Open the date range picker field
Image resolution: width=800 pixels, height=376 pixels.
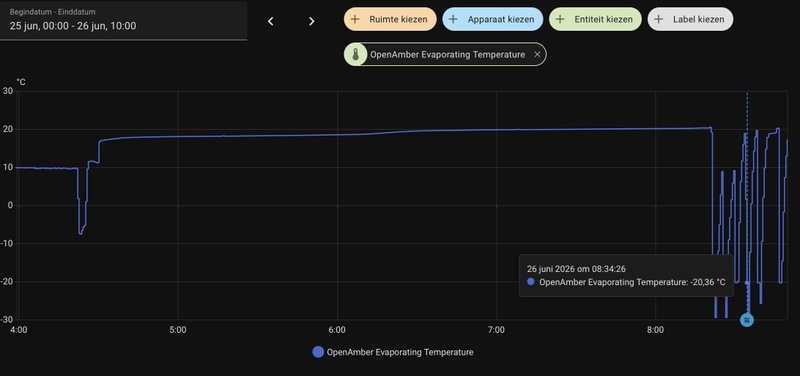[x=123, y=20]
